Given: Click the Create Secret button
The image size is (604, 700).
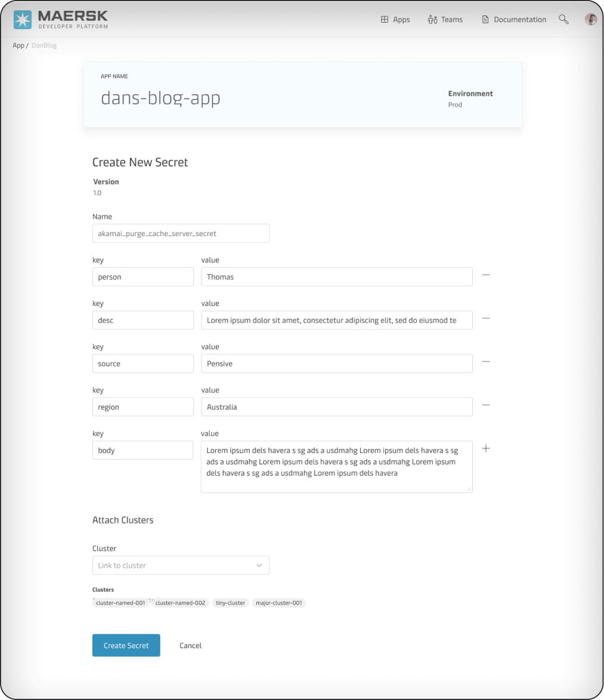Looking at the screenshot, I should pyautogui.click(x=126, y=645).
